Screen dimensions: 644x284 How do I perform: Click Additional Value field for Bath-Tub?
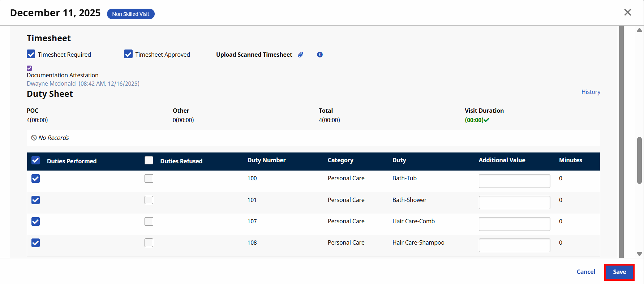pyautogui.click(x=514, y=181)
